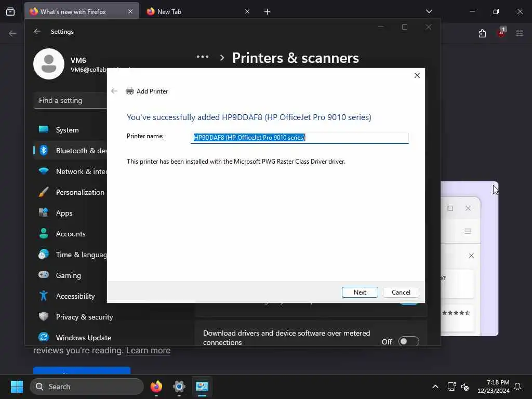The width and height of the screenshot is (532, 399).
Task: Click the Printer name text field
Action: tap(300, 138)
